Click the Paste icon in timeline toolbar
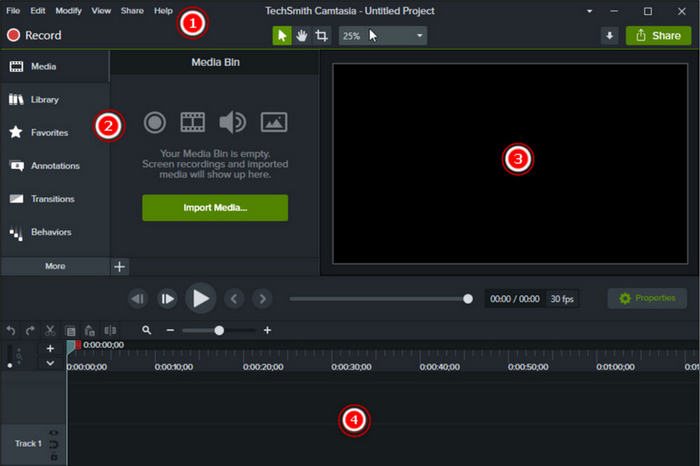Screen dimensions: 700x466 click(90, 330)
